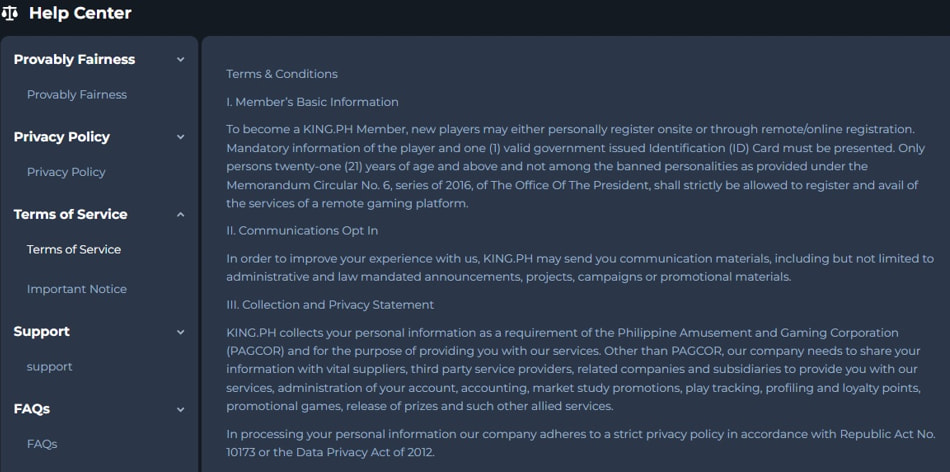950x472 pixels.
Task: Click the Provably Fairness section header
Action: (x=75, y=59)
